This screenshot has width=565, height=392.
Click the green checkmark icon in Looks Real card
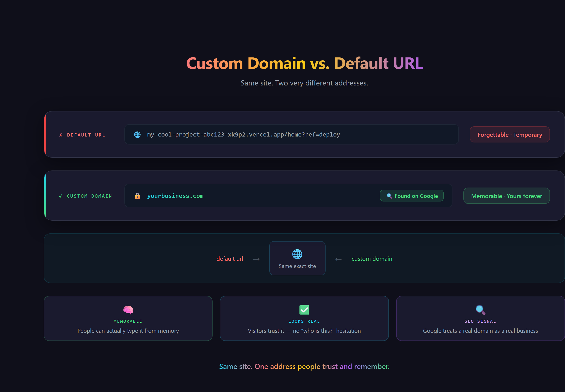coord(304,310)
